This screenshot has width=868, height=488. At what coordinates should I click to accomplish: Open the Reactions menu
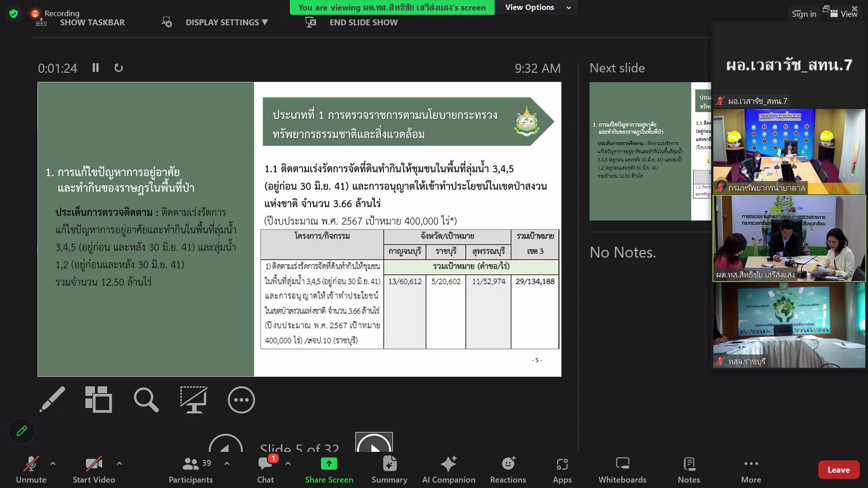click(x=508, y=470)
